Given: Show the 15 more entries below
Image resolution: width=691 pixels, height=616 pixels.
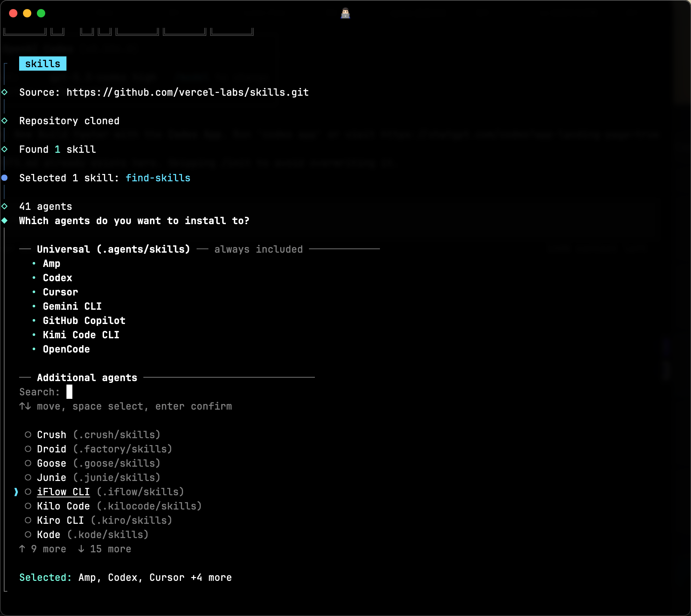Looking at the screenshot, I should click(105, 549).
